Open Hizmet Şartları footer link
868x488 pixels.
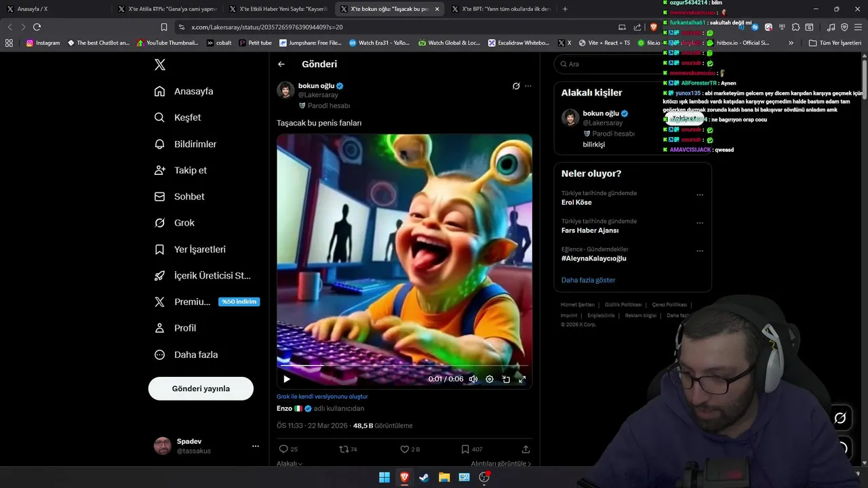point(577,305)
